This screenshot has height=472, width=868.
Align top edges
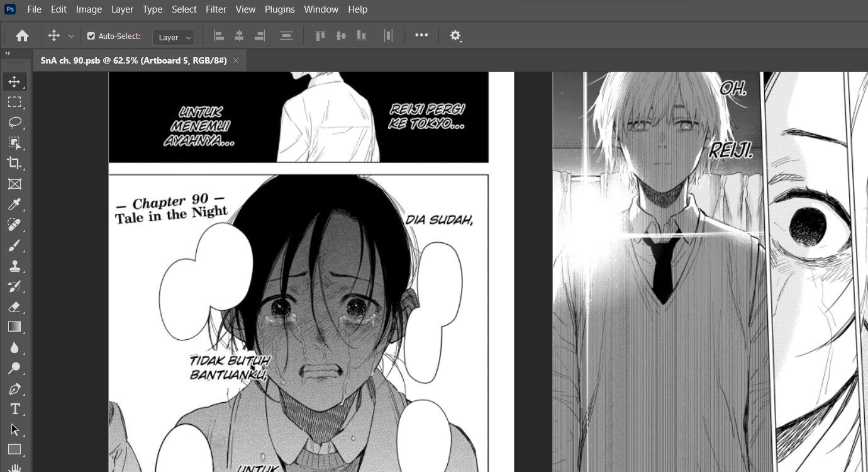click(x=320, y=36)
